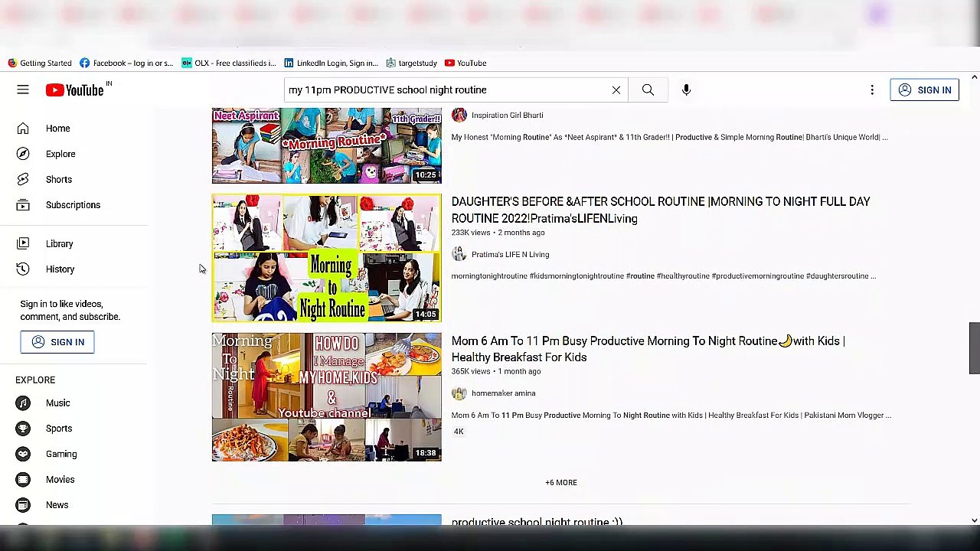Click the '365K views · 1 month ago' text

[x=496, y=372]
